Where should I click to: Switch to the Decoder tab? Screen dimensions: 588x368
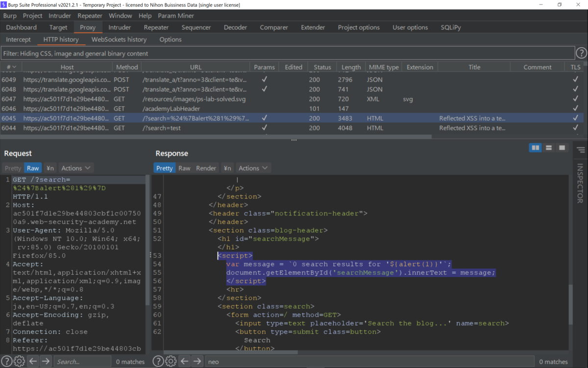(236, 27)
